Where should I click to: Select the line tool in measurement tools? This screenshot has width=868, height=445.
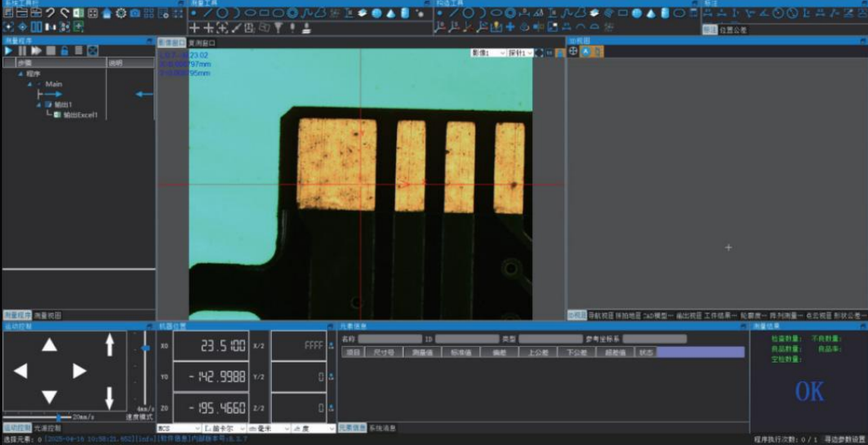207,13
